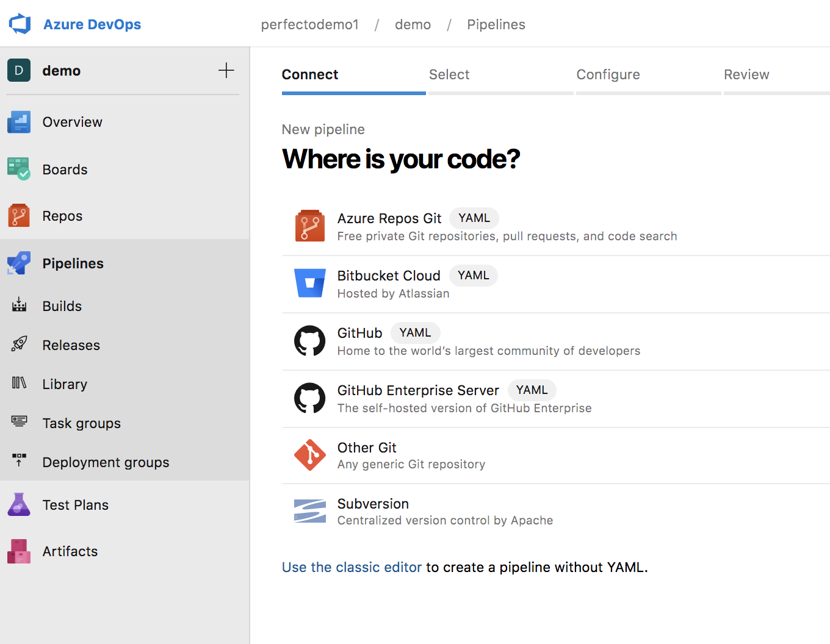The width and height of the screenshot is (830, 644).
Task: Open the Releases rocket icon
Action: [x=19, y=345]
